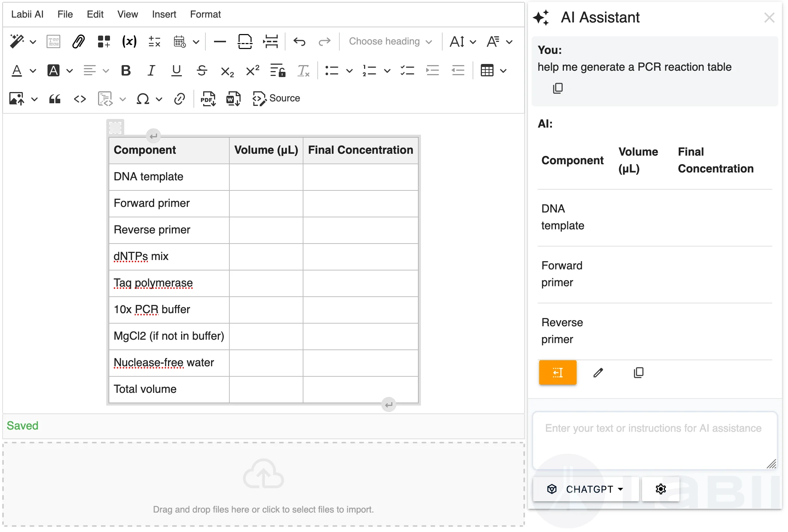
Task: Decrease the indent
Action: pos(458,70)
